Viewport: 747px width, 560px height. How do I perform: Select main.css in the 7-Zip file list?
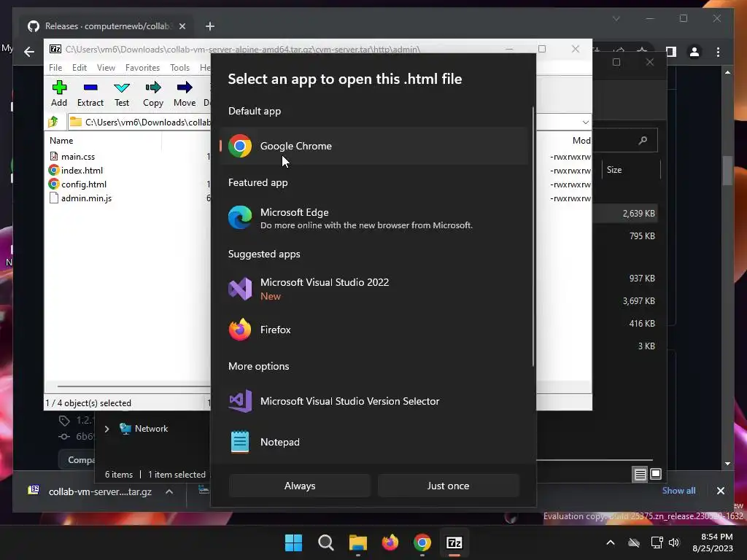(77, 156)
